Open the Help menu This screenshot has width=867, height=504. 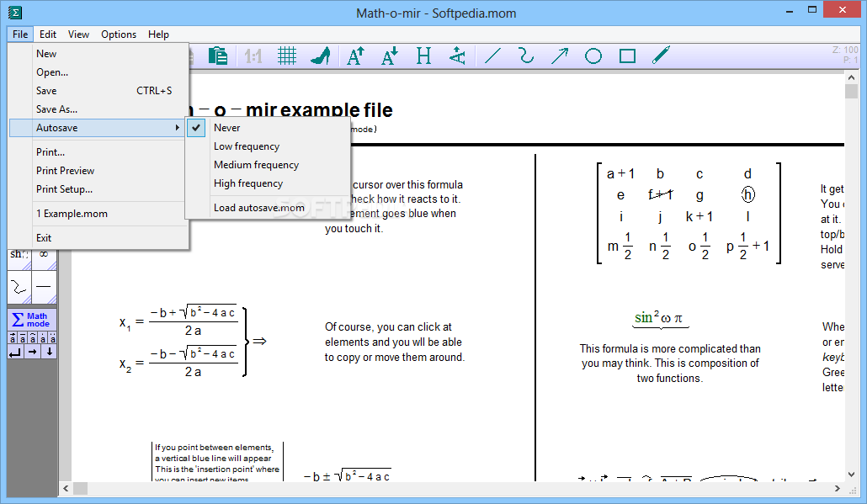pos(158,34)
